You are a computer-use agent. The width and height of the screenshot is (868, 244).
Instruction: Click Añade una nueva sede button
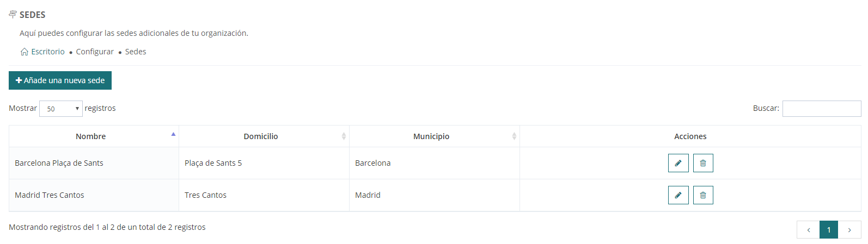click(x=60, y=80)
